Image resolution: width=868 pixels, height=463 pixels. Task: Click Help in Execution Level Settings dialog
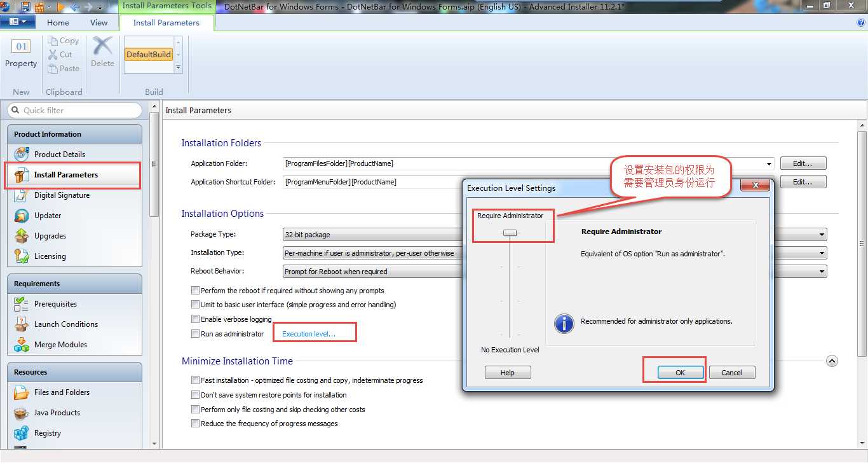click(x=508, y=373)
